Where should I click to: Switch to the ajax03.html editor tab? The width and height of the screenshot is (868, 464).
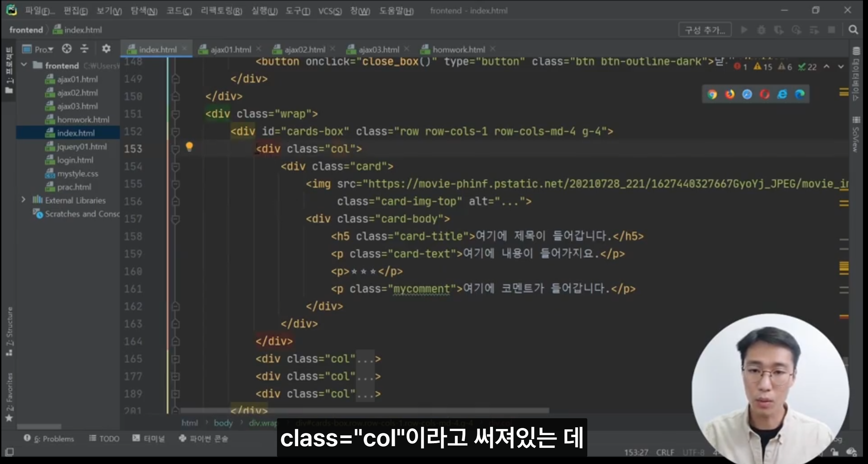tap(379, 49)
